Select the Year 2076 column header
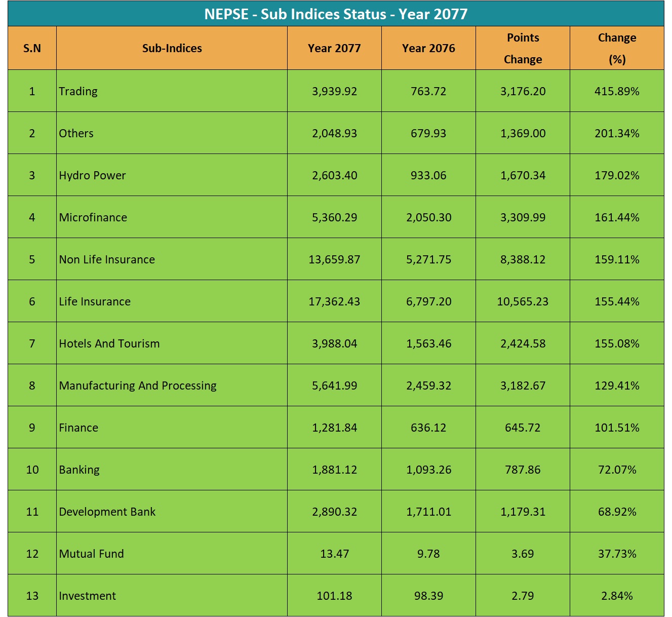Viewport: 672px width, 617px height. pyautogui.click(x=428, y=48)
